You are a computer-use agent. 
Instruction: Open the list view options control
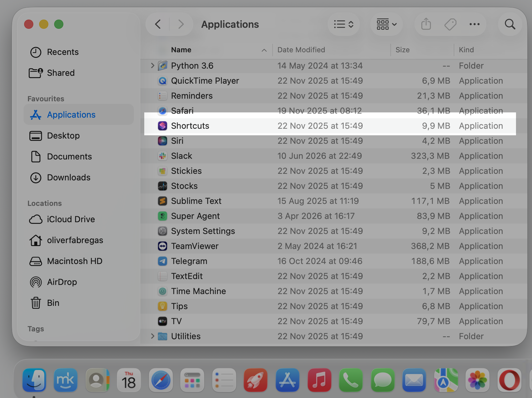[x=344, y=24]
